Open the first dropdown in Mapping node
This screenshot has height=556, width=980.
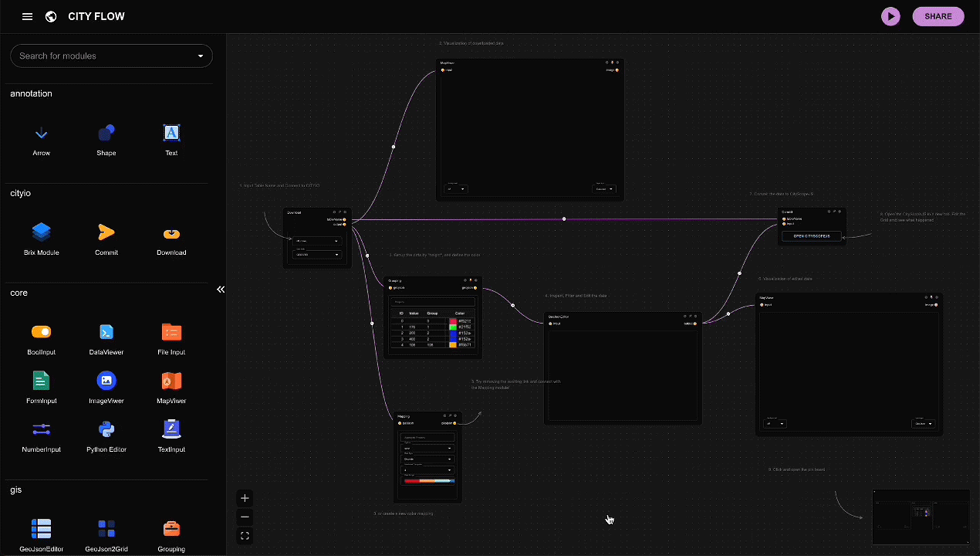(x=427, y=449)
